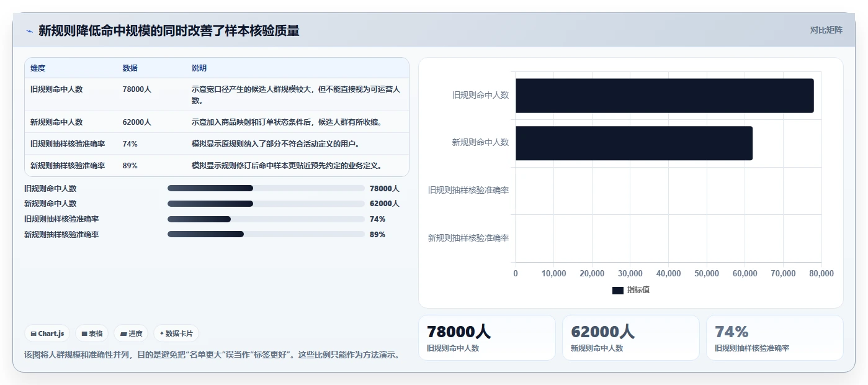Select the 进度 chip
Viewport: 868px width, 385px height.
[x=131, y=333]
